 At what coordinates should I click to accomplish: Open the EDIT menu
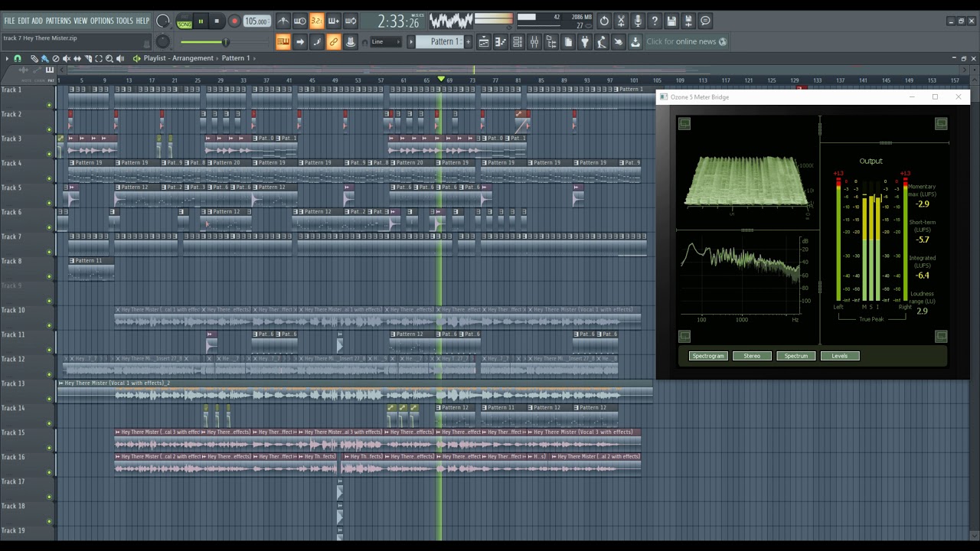coord(24,21)
